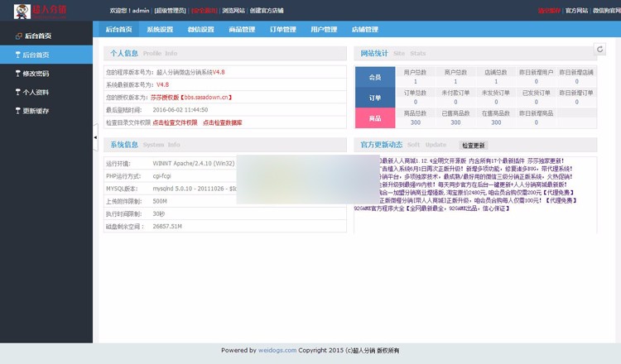Click the red 安全退出 logout link
Viewport: 621px width, 364px height.
pos(205,11)
